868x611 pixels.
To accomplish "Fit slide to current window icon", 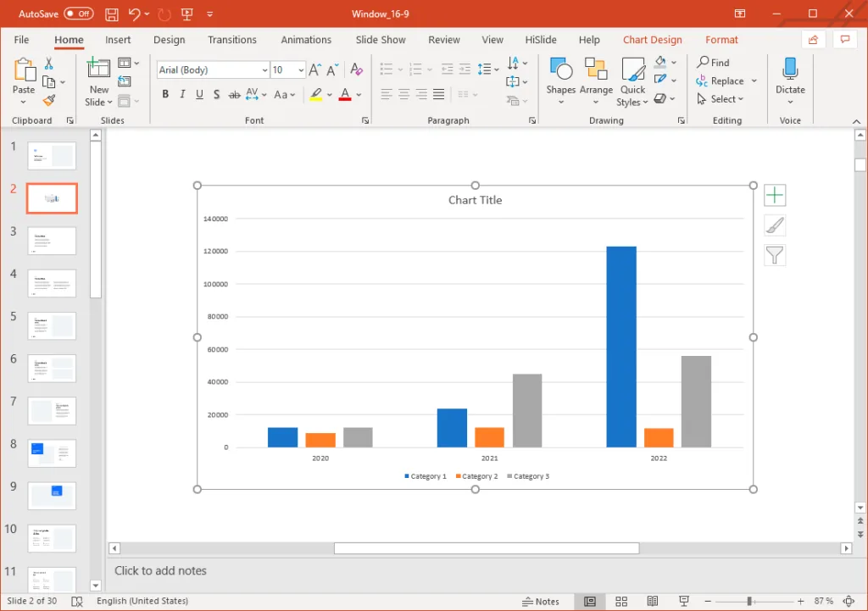I will [x=849, y=601].
